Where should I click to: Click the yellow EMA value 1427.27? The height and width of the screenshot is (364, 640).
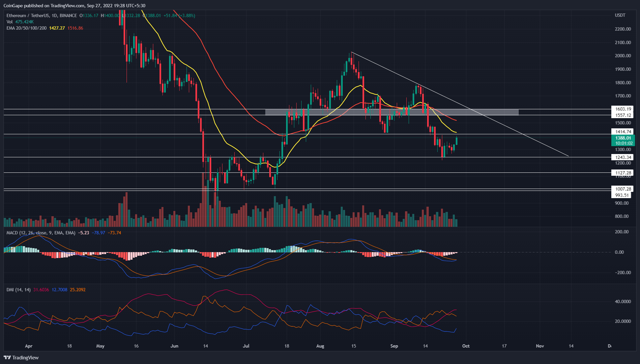57,28
